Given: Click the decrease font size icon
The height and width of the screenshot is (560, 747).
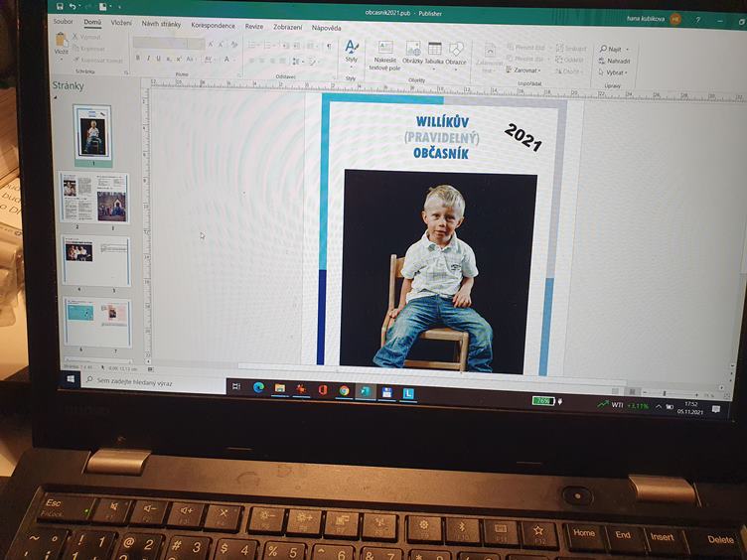Looking at the screenshot, I should click(222, 45).
